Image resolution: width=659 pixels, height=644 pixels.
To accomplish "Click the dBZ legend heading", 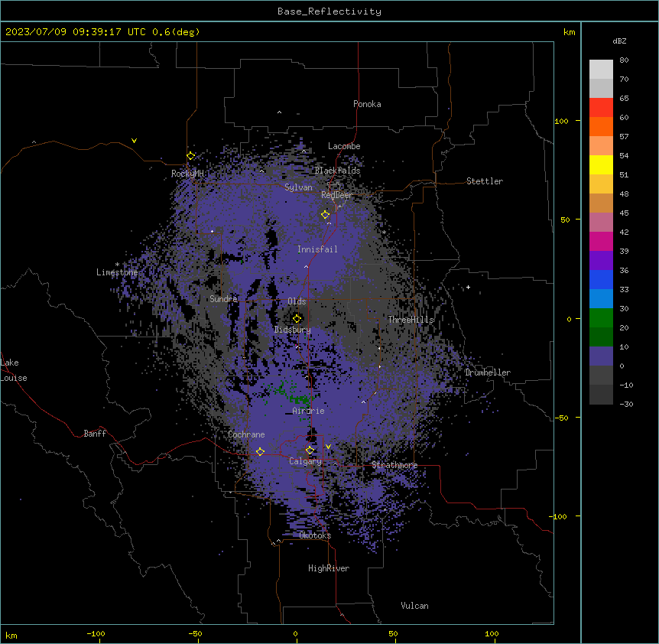I will pos(619,41).
